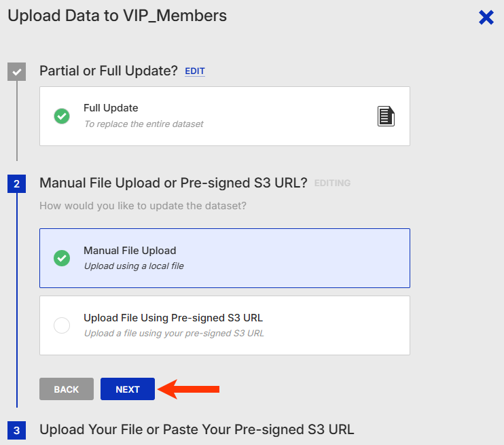Click the document icon in Full Update card
Screen dimensions: 504x445
click(x=386, y=116)
